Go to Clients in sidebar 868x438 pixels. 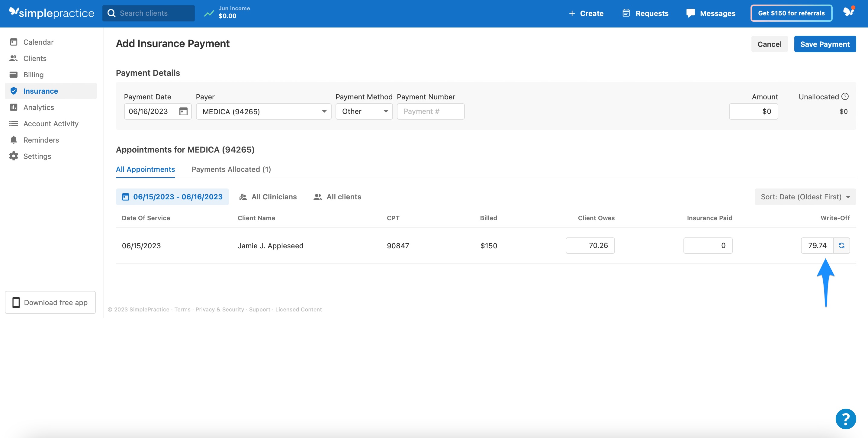click(50, 58)
